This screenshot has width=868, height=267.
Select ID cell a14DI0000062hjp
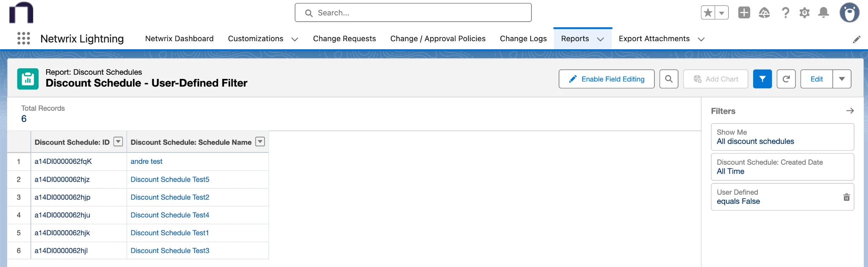79,197
